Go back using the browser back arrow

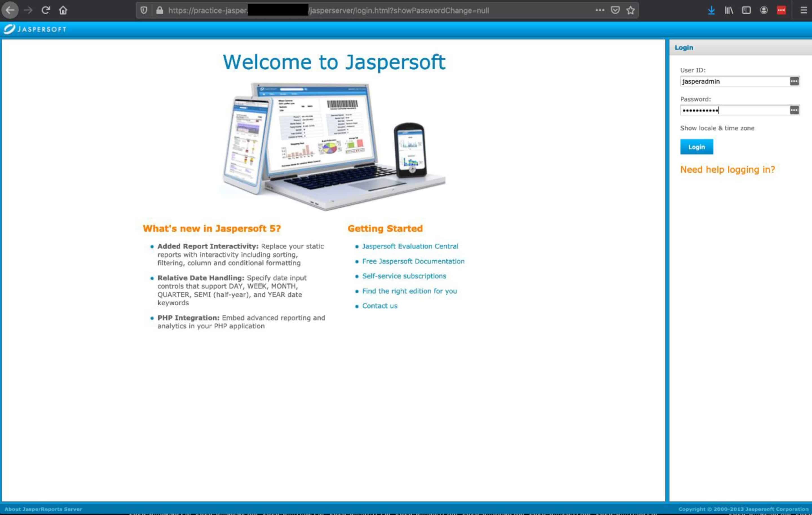click(10, 10)
